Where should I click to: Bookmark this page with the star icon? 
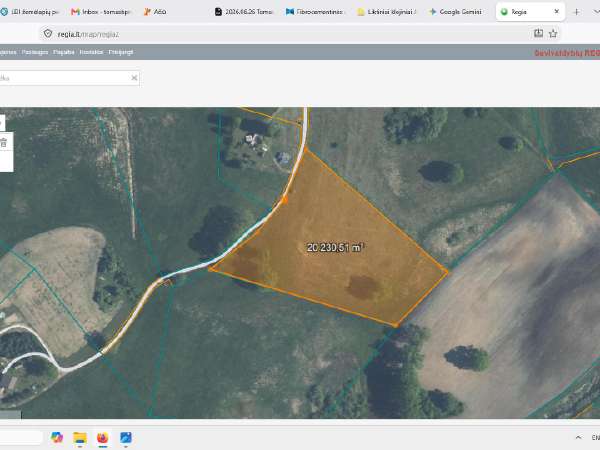[553, 34]
